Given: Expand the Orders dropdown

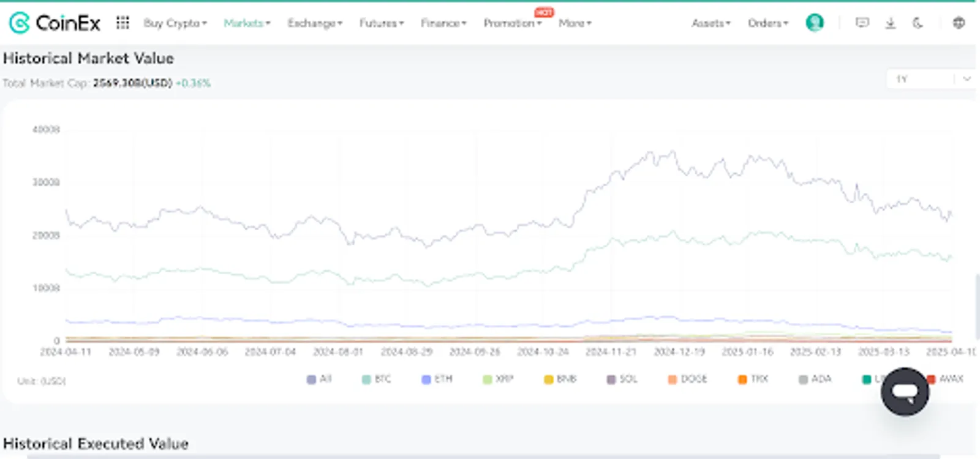Looking at the screenshot, I should click(x=768, y=23).
